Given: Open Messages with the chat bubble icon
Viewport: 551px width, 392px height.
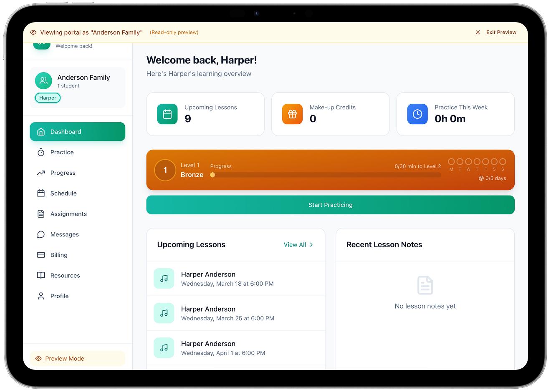Looking at the screenshot, I should coord(40,234).
